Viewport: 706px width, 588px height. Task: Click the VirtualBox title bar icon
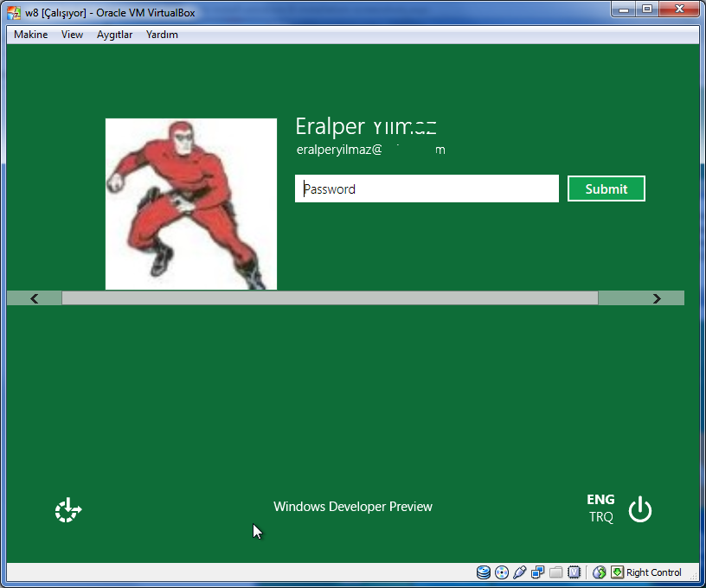[x=14, y=13]
